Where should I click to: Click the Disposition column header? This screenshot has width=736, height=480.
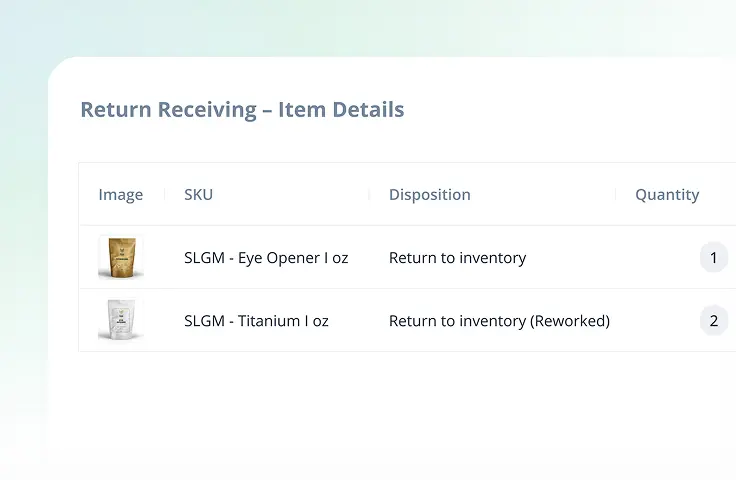pyautogui.click(x=429, y=195)
